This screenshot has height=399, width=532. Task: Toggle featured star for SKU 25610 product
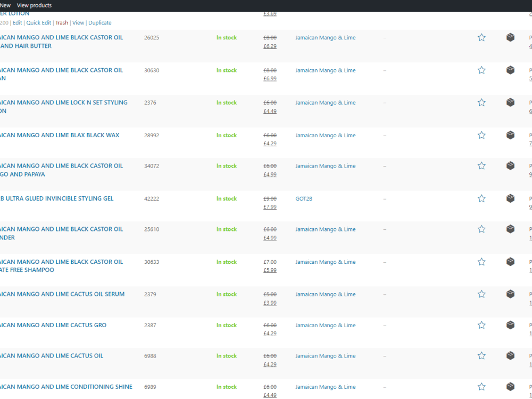tap(481, 229)
